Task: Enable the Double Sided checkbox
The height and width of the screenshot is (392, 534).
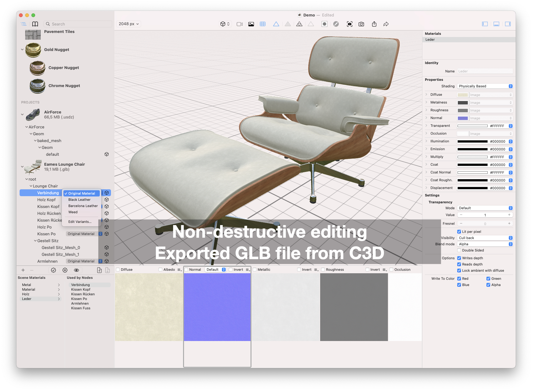Action: 459,250
